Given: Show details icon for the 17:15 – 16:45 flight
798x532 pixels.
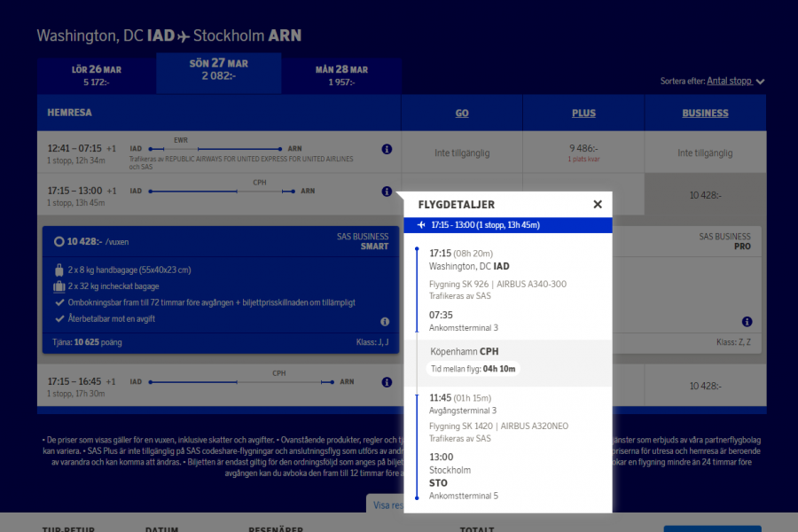Looking at the screenshot, I should click(387, 382).
